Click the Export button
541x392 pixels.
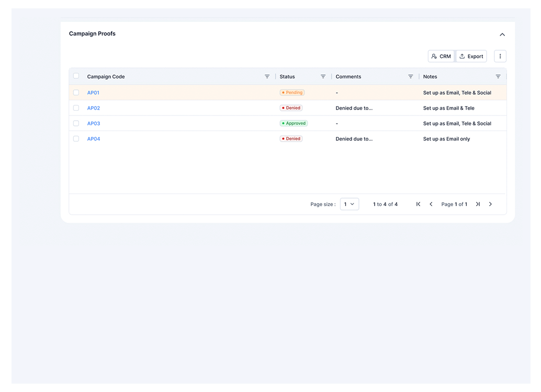(x=471, y=56)
